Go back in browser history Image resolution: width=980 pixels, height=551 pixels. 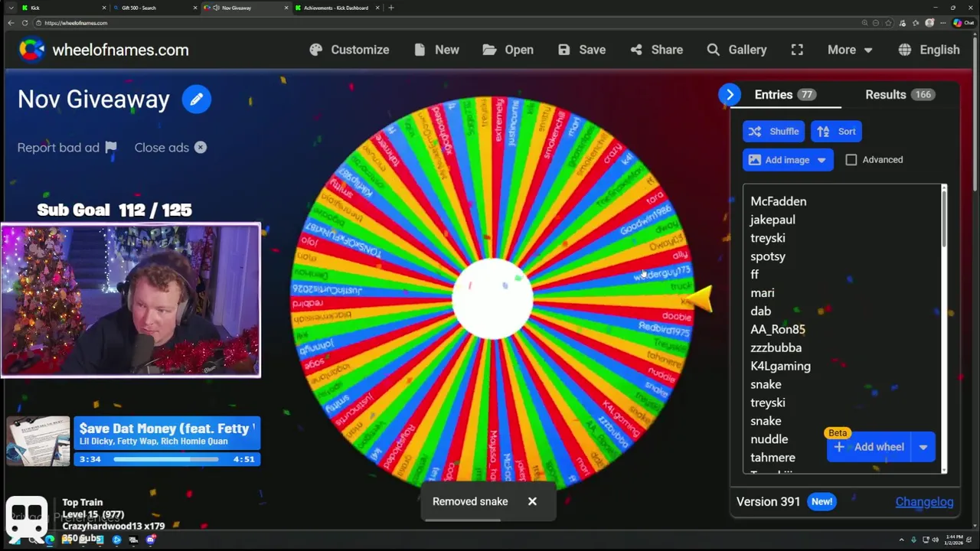(x=11, y=23)
